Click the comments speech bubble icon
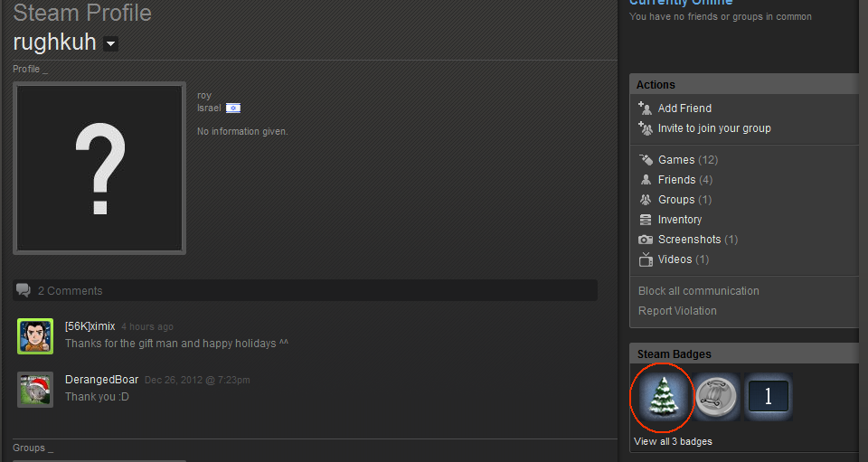This screenshot has height=462, width=868. click(x=24, y=290)
